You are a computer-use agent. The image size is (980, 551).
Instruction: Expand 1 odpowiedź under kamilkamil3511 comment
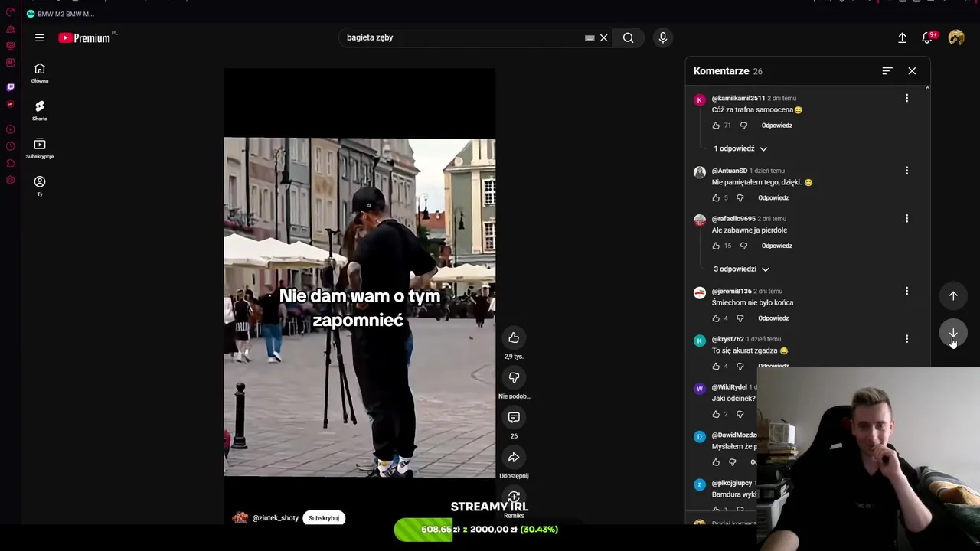click(x=740, y=148)
